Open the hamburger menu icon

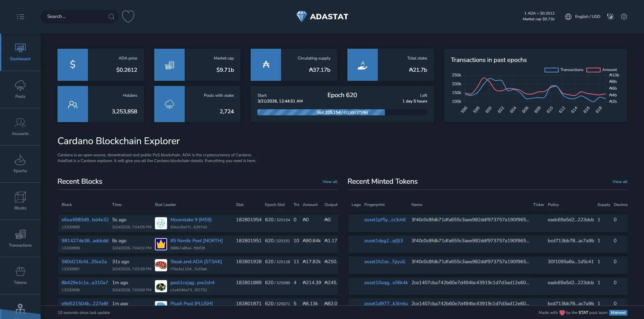(20, 17)
